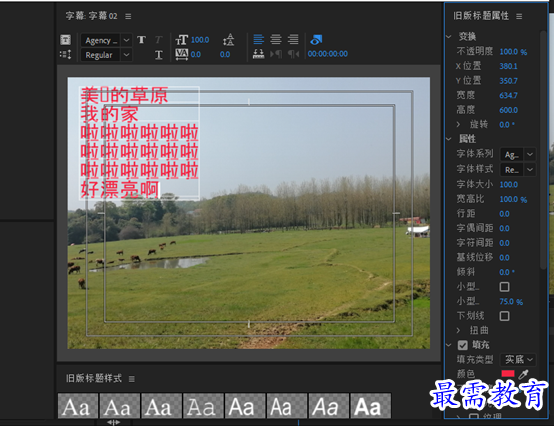Click the 基线位移 value 0.0

pos(504,258)
